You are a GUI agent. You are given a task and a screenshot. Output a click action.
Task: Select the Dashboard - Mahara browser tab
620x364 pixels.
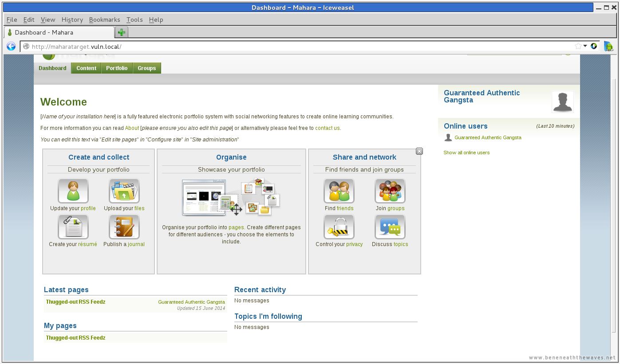pyautogui.click(x=59, y=32)
